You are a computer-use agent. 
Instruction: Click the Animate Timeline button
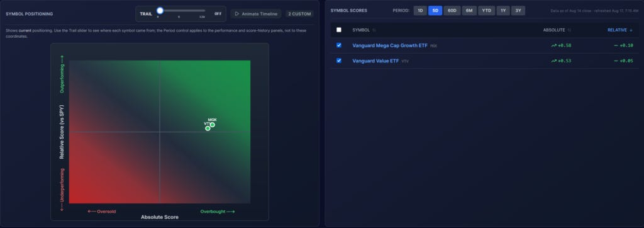click(x=256, y=14)
